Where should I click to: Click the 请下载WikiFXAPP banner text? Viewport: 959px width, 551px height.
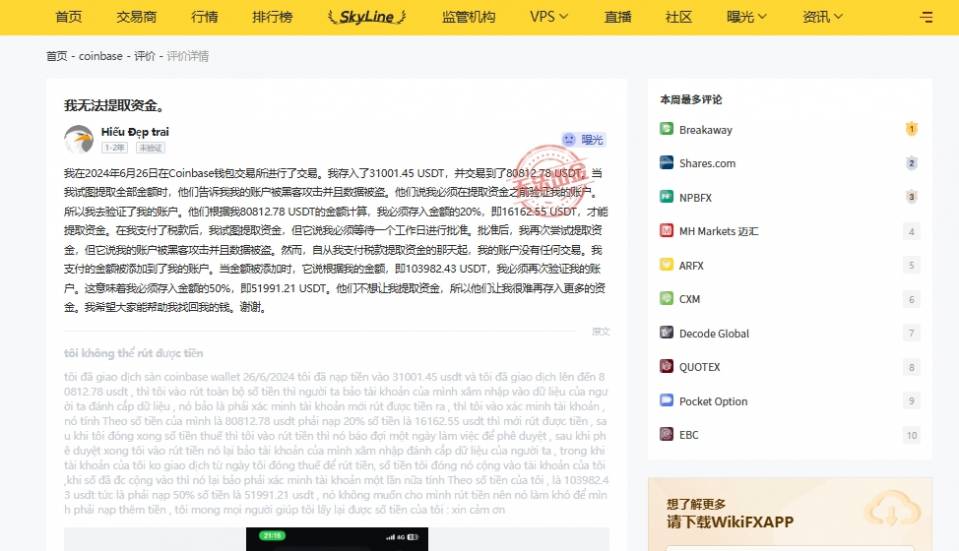pos(730,522)
